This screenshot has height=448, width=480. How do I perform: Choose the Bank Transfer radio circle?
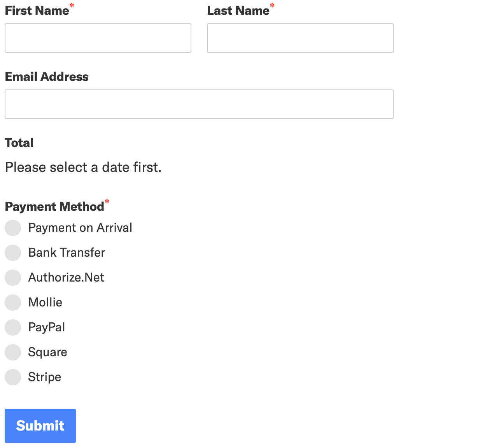(13, 253)
